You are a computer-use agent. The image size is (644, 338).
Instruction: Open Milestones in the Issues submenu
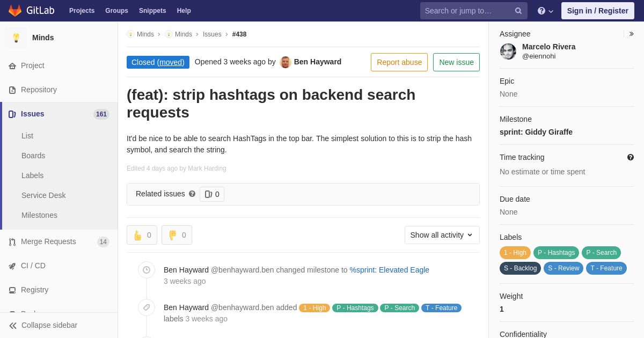(39, 215)
